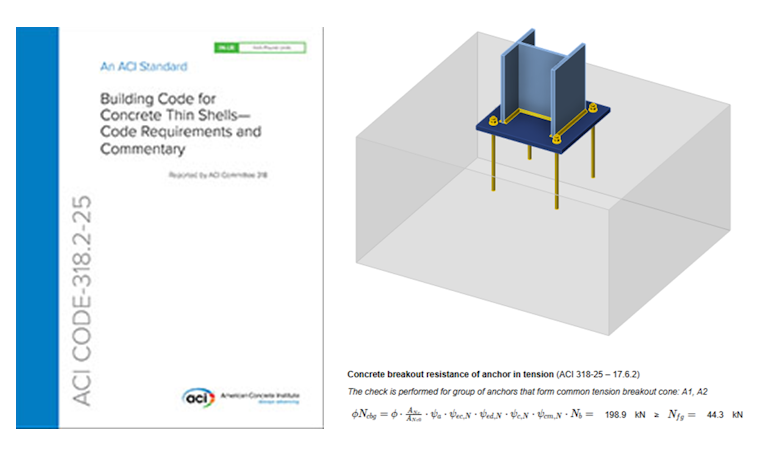Click the ACI CODE-318.2-25 book cover

click(x=169, y=228)
